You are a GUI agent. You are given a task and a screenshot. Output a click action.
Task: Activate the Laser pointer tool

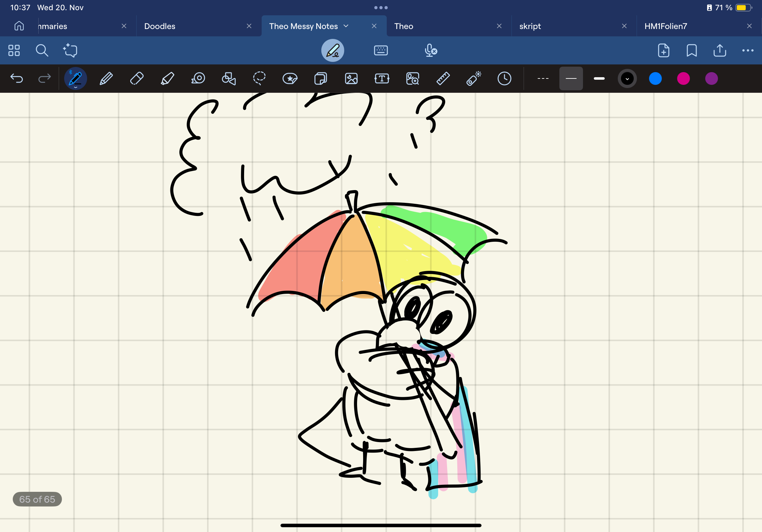click(474, 78)
